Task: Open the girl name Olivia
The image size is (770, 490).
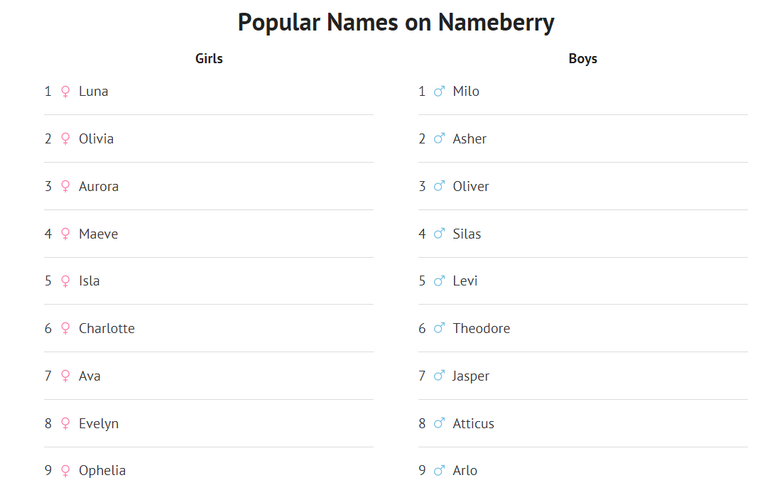Action: [96, 139]
